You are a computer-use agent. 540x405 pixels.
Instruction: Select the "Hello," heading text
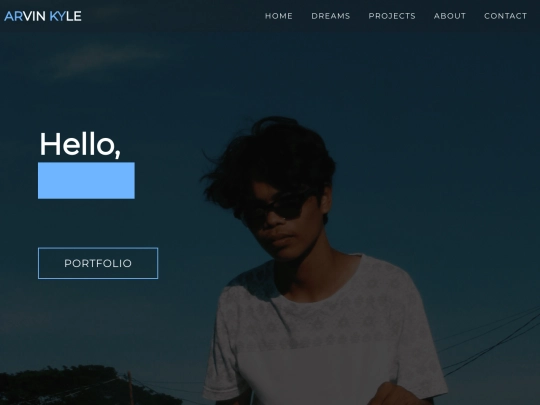click(x=80, y=144)
